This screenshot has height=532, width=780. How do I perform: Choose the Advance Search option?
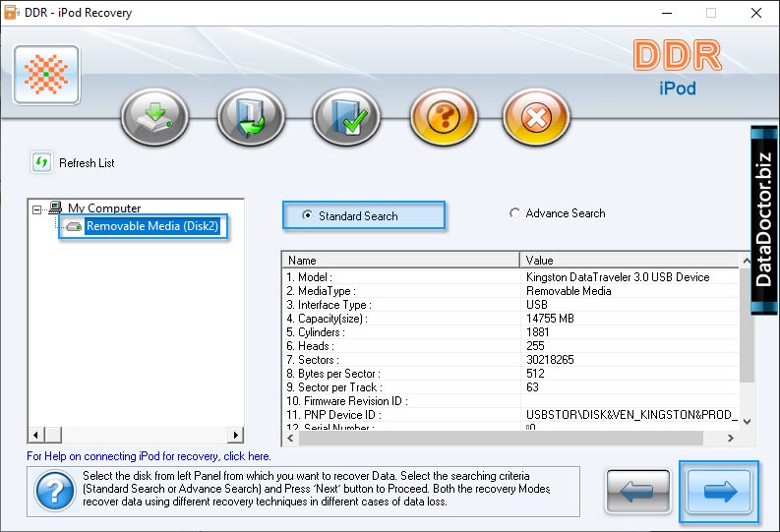[x=558, y=213]
